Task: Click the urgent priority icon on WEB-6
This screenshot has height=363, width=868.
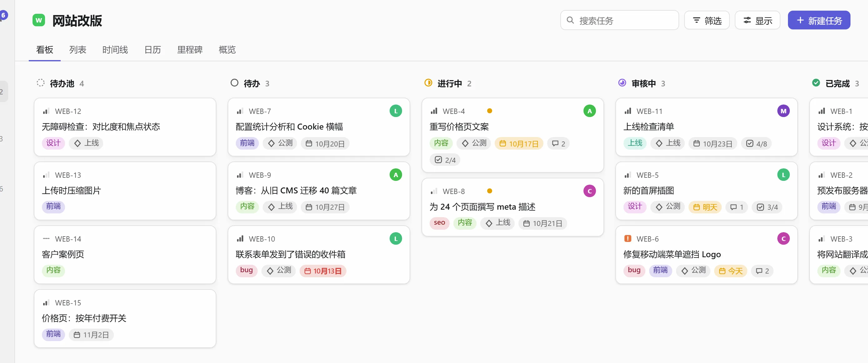Action: coord(628,238)
